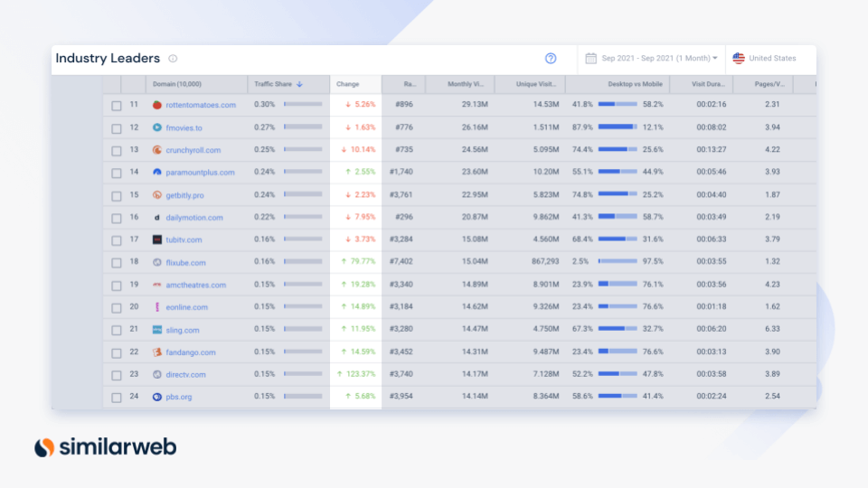Click the crunchyroll.com orange favicon
This screenshot has width=868, height=488.
pyautogui.click(x=157, y=150)
